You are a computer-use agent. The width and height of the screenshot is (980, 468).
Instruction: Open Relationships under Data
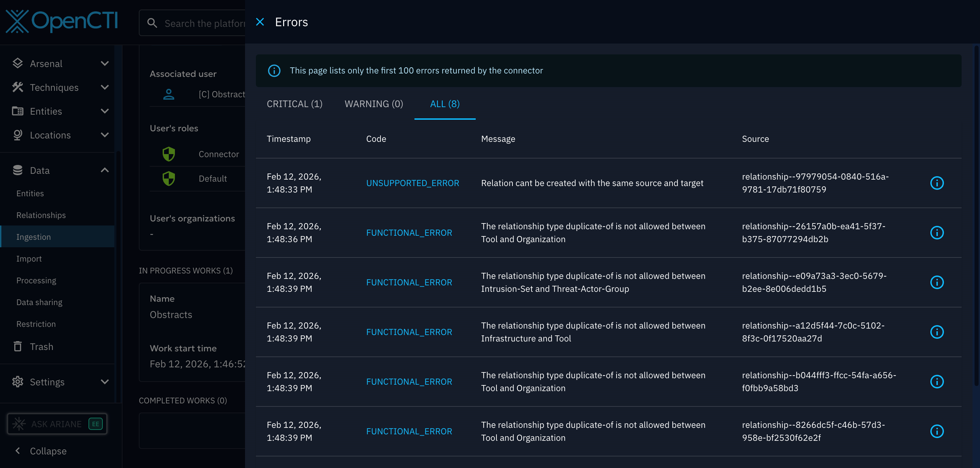coord(41,215)
